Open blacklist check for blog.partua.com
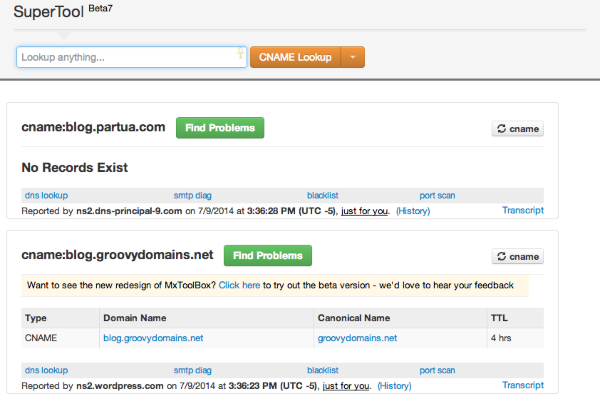This screenshot has width=600, height=404. [x=323, y=195]
